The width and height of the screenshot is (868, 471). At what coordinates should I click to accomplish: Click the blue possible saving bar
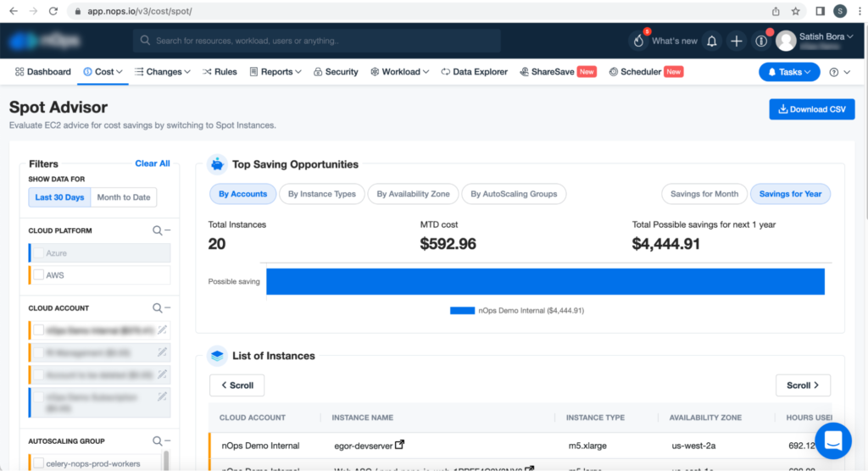545,281
